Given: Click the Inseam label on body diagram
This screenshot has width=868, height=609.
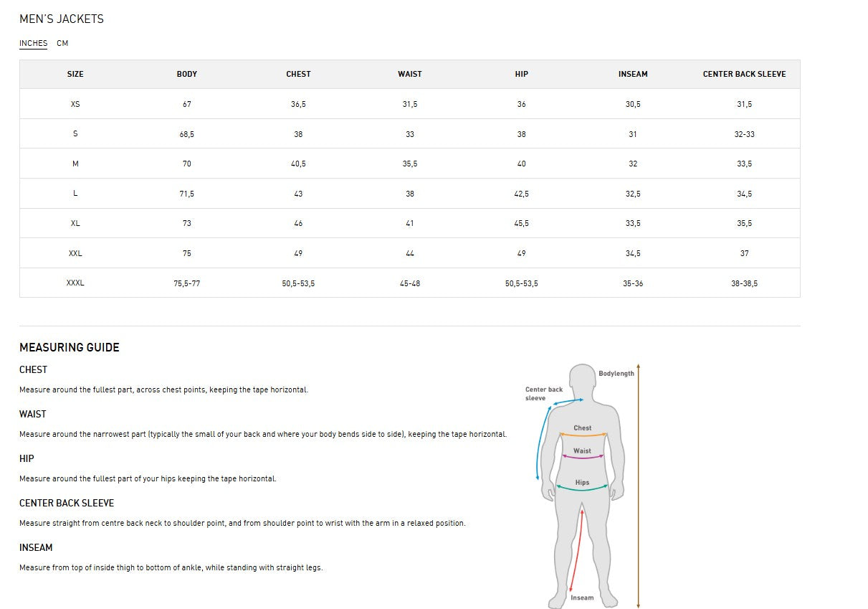Looking at the screenshot, I should pyautogui.click(x=582, y=598).
